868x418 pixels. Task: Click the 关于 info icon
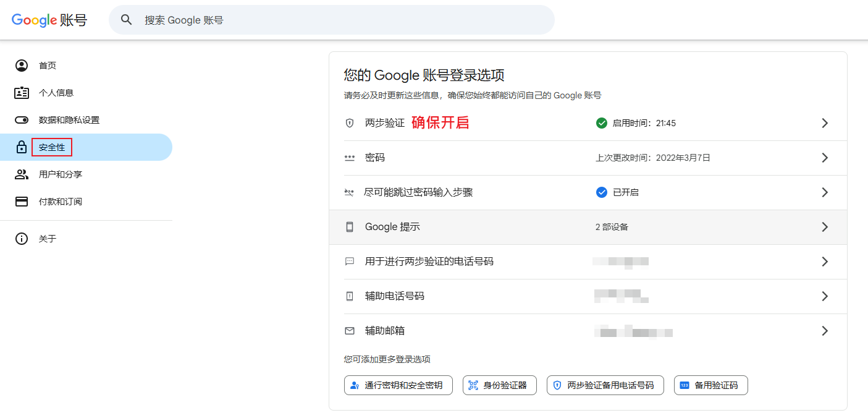pos(22,239)
